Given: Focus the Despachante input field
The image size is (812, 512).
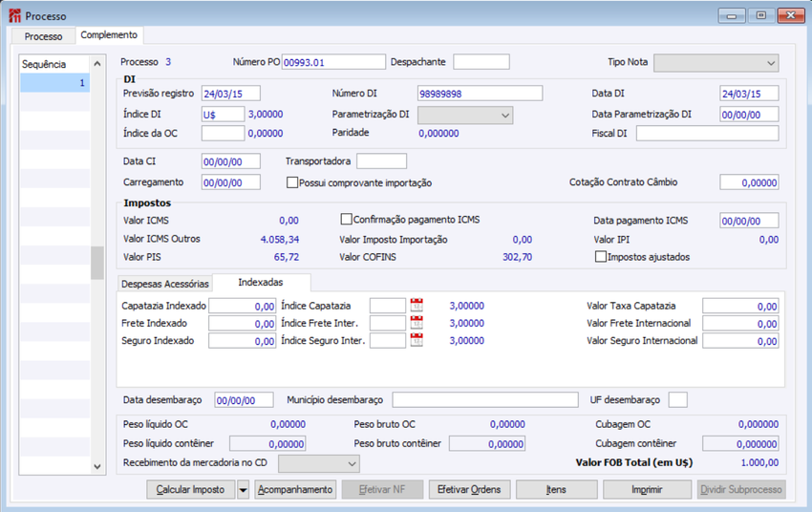Looking at the screenshot, I should 481,61.
